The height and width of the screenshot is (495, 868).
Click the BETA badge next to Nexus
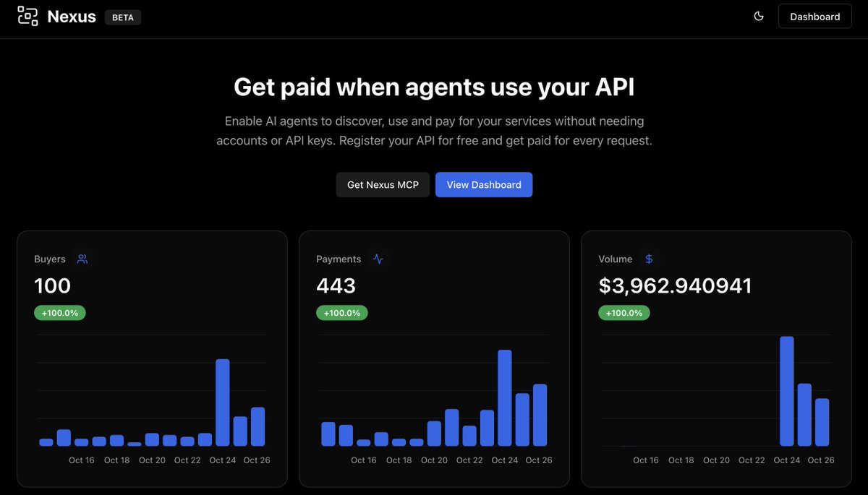point(123,17)
